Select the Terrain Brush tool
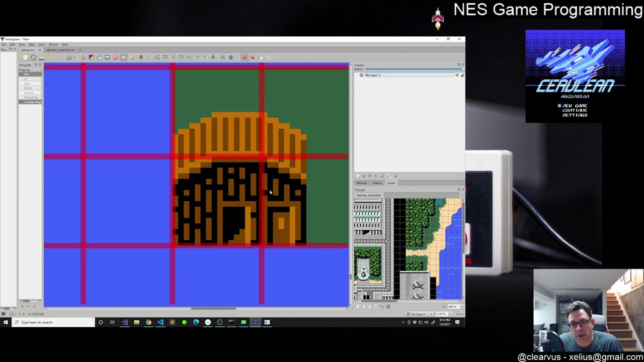 tap(91, 57)
